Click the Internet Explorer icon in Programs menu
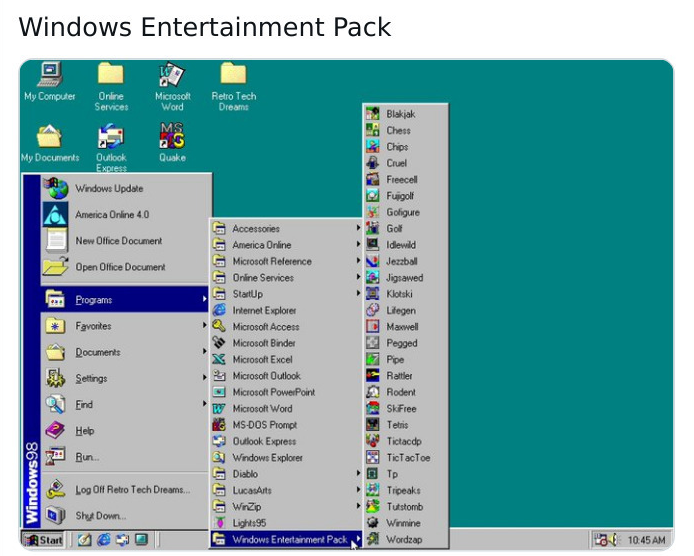694x556 pixels. point(219,310)
